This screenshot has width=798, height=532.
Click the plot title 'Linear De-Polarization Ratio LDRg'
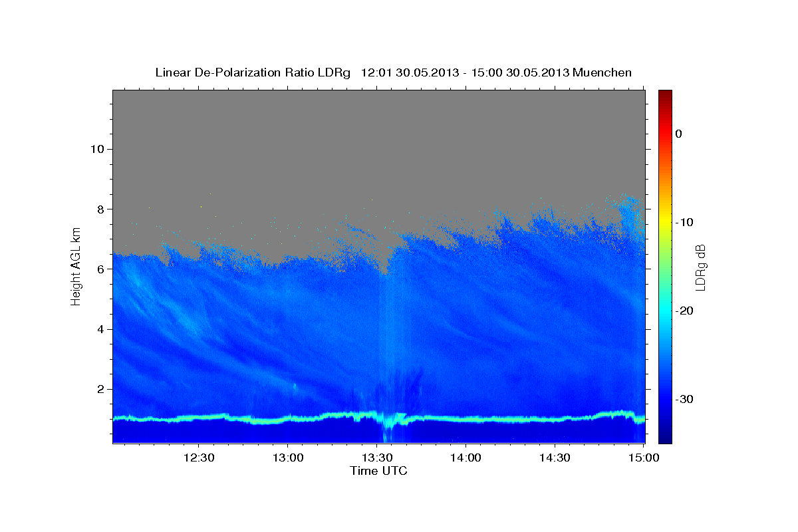click(253, 72)
